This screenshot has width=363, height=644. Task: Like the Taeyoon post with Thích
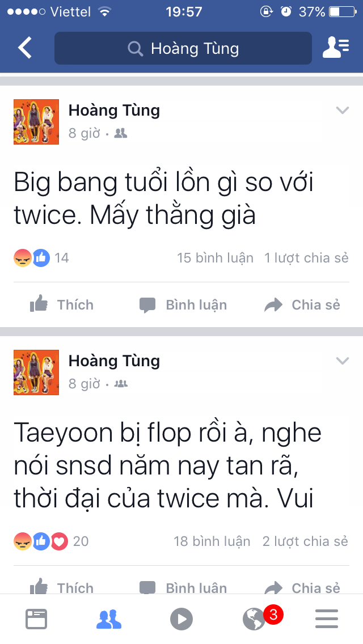pos(62,587)
